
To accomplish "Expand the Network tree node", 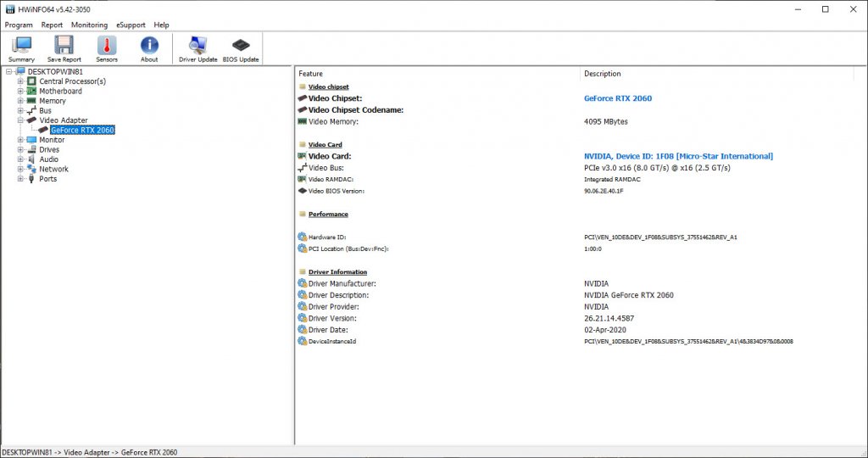I will (x=20, y=169).
